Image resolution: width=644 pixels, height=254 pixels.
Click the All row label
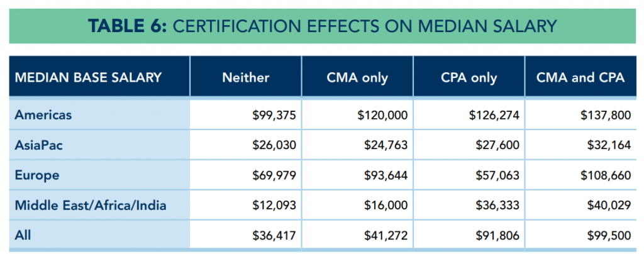coord(23,236)
